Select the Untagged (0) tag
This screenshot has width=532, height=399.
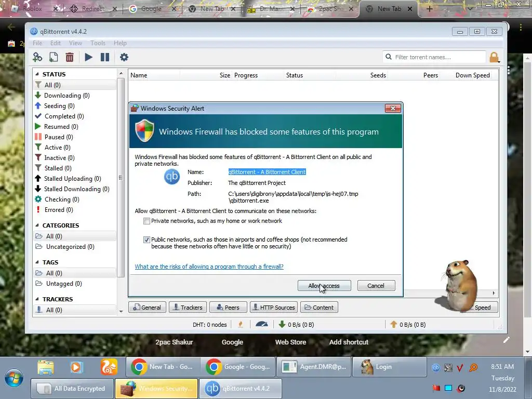(x=64, y=284)
